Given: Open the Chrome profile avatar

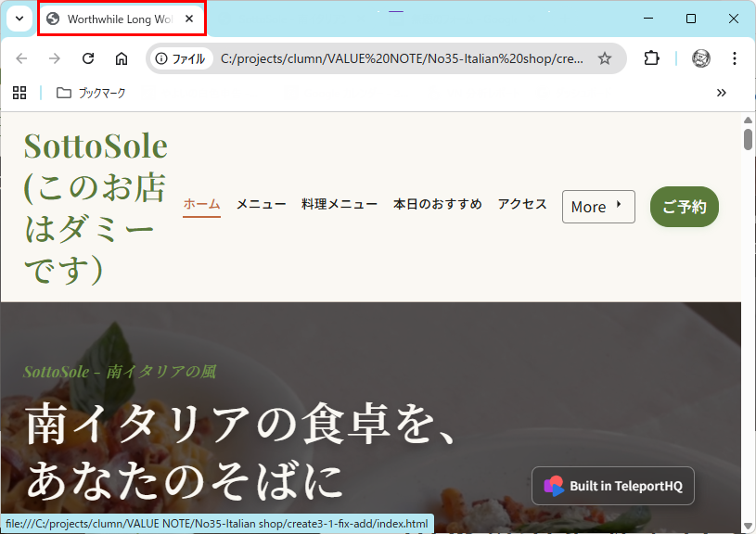Looking at the screenshot, I should pyautogui.click(x=700, y=57).
